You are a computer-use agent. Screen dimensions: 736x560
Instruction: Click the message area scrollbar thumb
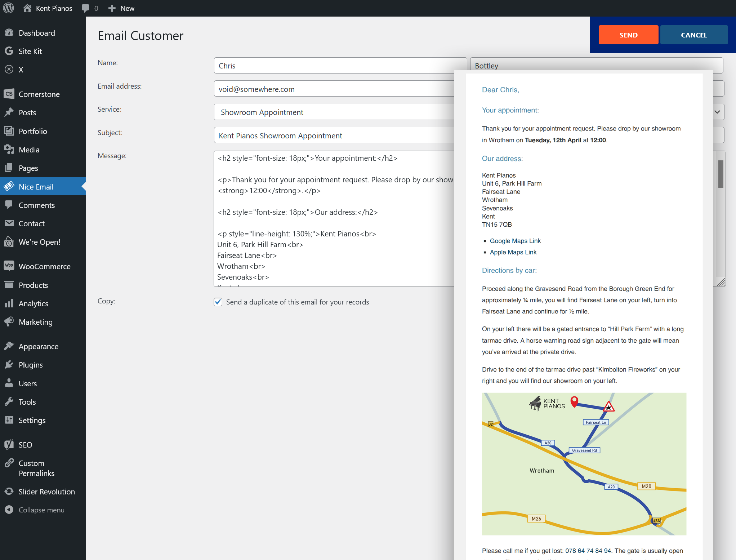pos(721,174)
